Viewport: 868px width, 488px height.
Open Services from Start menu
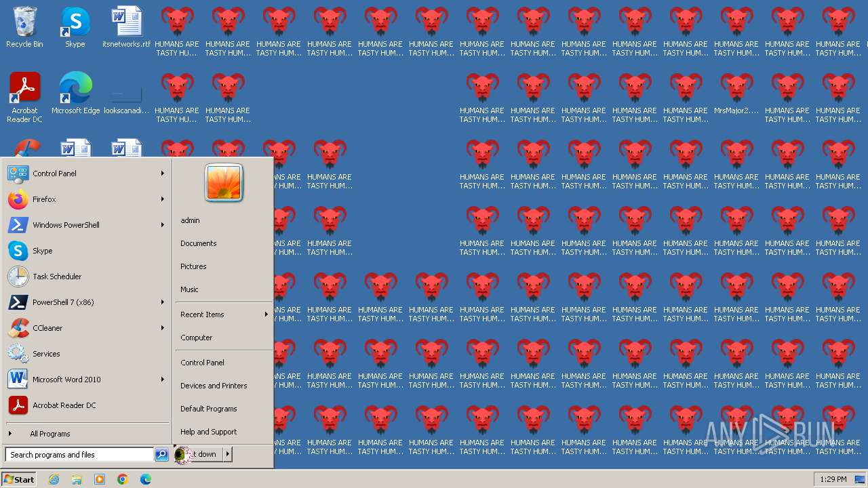click(x=86, y=354)
